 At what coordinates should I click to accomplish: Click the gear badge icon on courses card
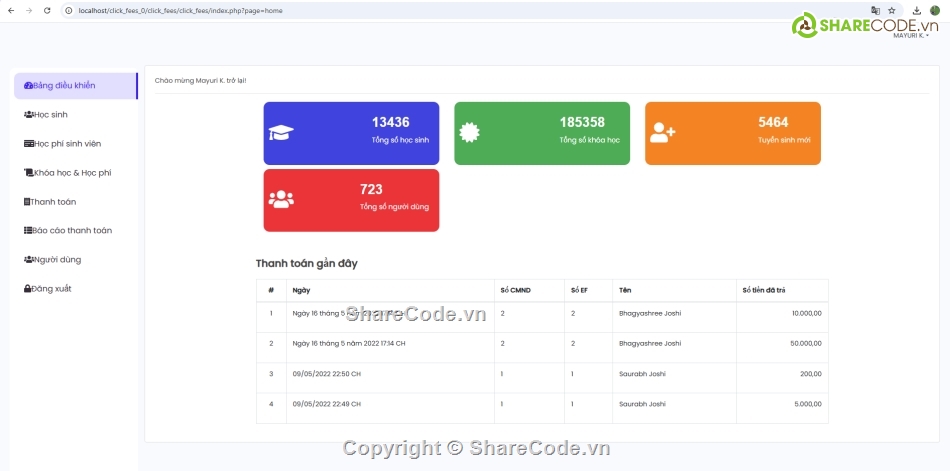tap(469, 132)
